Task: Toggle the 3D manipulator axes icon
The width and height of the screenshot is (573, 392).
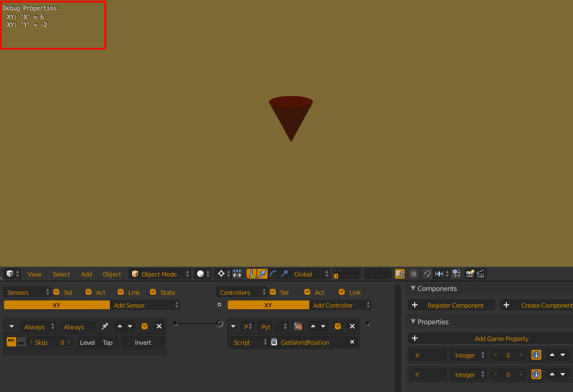Action: pyautogui.click(x=251, y=274)
